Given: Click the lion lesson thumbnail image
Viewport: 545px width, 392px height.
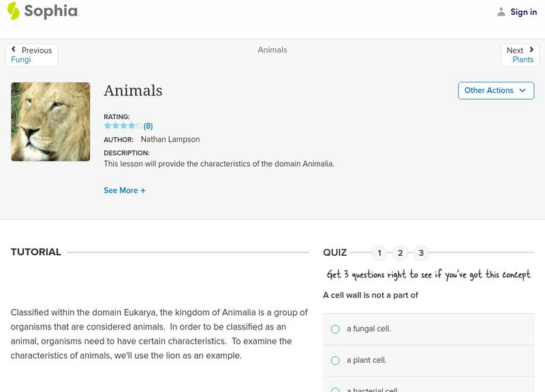Looking at the screenshot, I should click(50, 122).
